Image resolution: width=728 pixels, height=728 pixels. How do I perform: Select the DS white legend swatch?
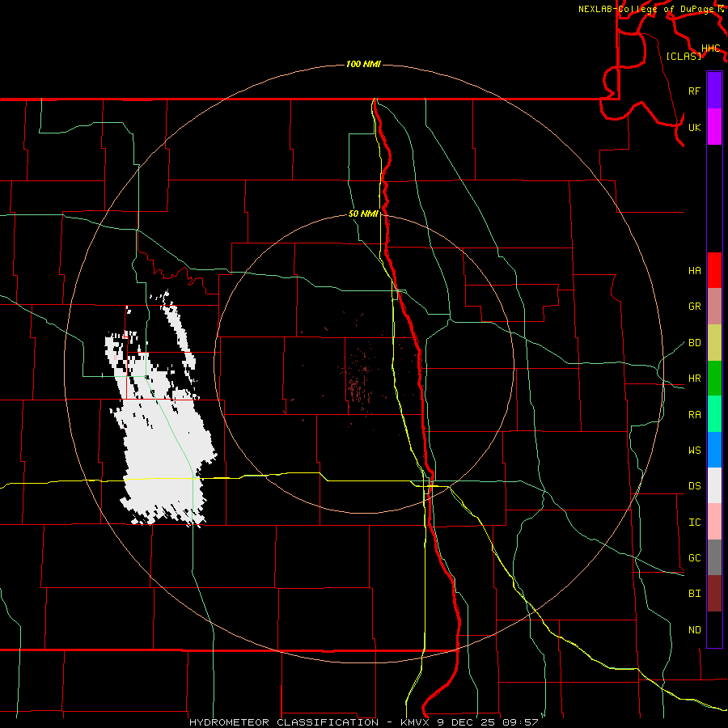click(x=714, y=485)
